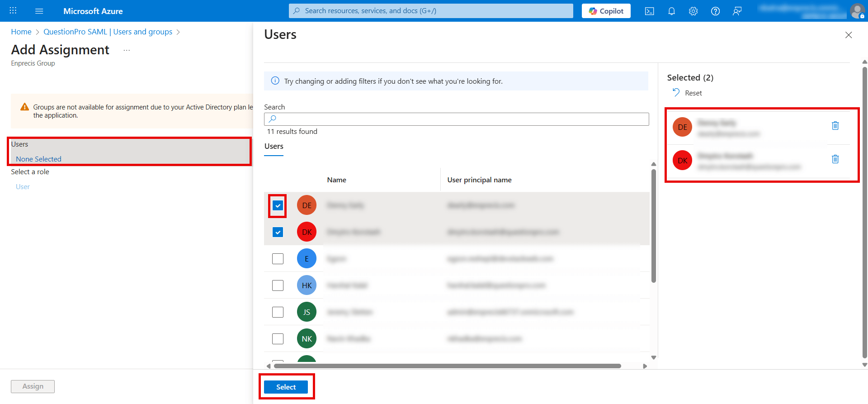Open Cloud Shell from the top bar

[x=650, y=11]
